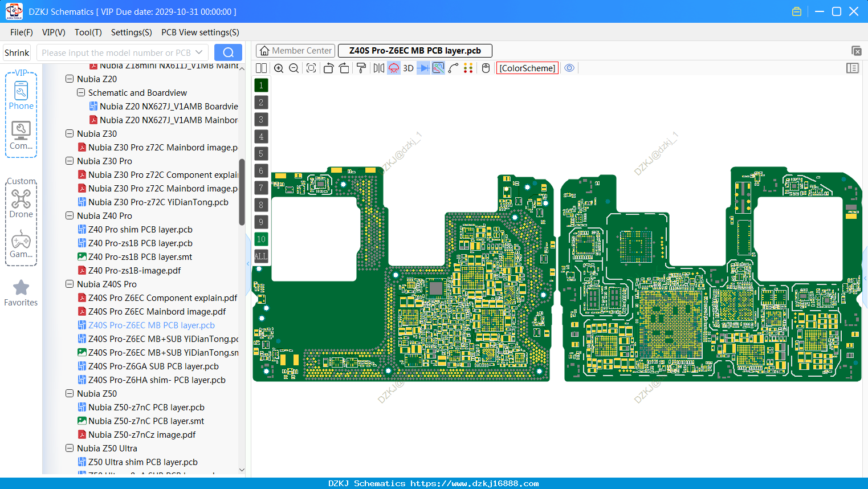The width and height of the screenshot is (868, 489).
Task: Search with the blue magnifier button
Action: (228, 52)
